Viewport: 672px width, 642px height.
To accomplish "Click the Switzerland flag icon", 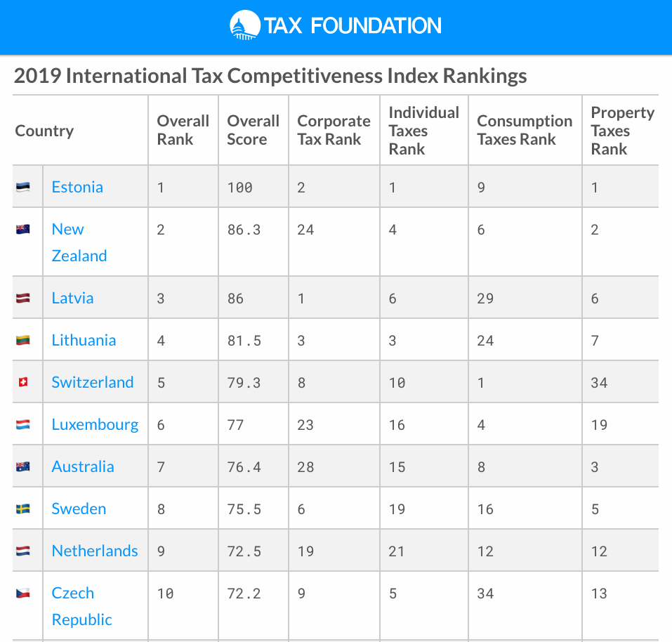I will click(23, 382).
